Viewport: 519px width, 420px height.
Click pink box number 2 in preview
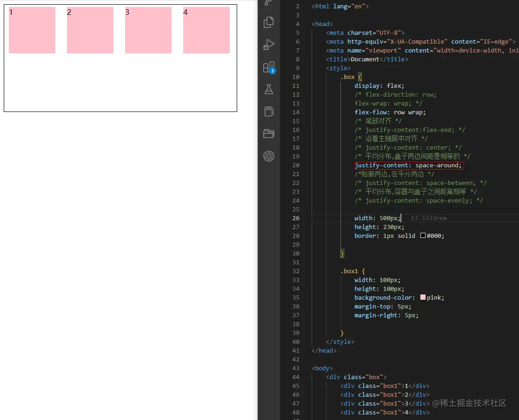coord(90,30)
